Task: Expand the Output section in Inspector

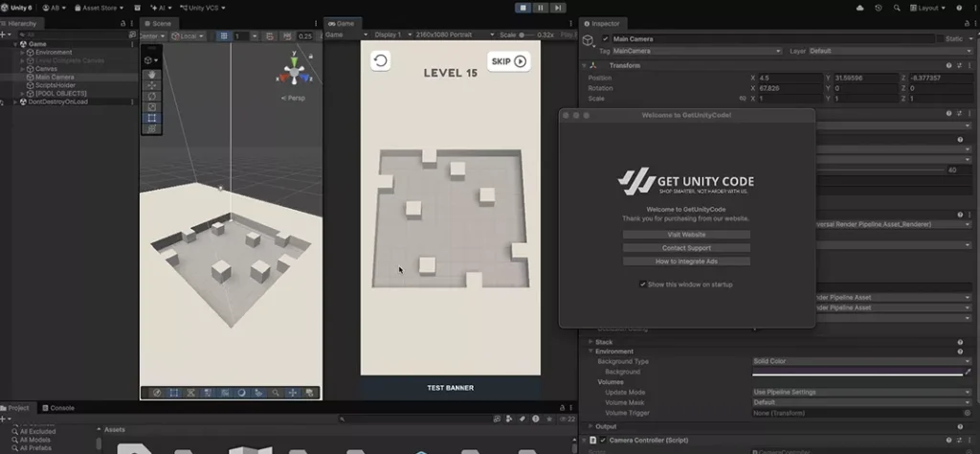Action: (x=590, y=426)
